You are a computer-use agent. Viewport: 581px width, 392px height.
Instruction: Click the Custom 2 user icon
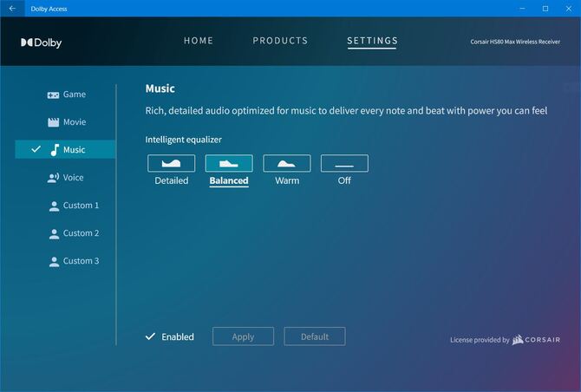(54, 234)
